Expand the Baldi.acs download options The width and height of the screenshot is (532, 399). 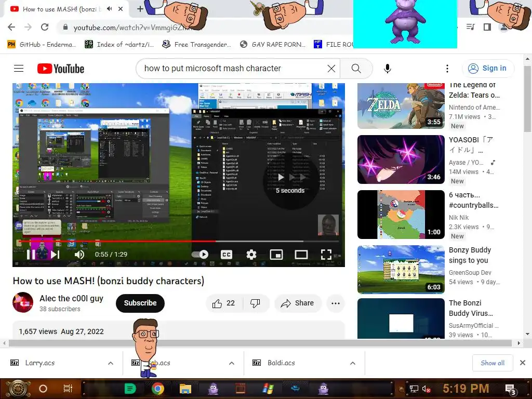(353, 363)
